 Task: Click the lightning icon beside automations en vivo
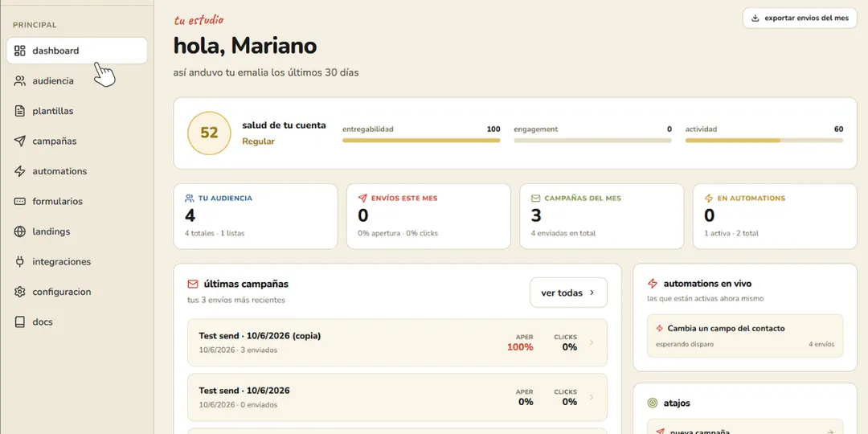pyautogui.click(x=653, y=284)
